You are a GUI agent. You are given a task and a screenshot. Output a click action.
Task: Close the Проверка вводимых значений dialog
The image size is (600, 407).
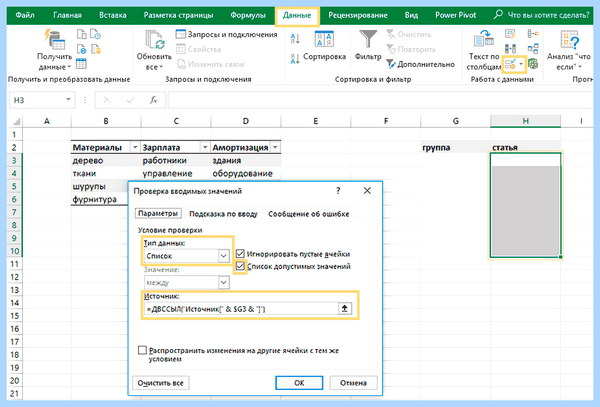[x=367, y=190]
